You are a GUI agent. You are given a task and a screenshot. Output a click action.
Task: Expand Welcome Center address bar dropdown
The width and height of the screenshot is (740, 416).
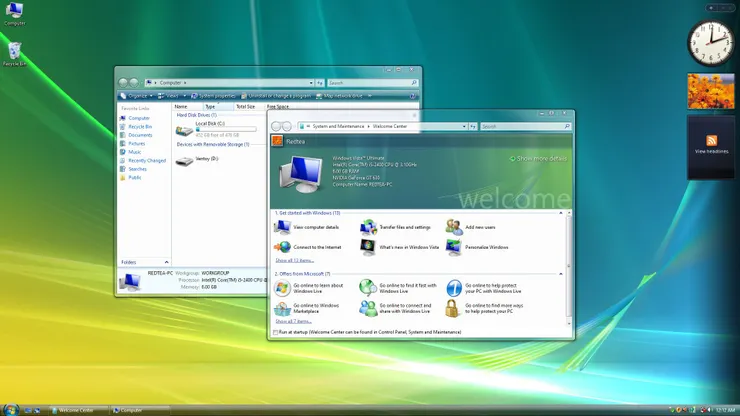pos(464,127)
